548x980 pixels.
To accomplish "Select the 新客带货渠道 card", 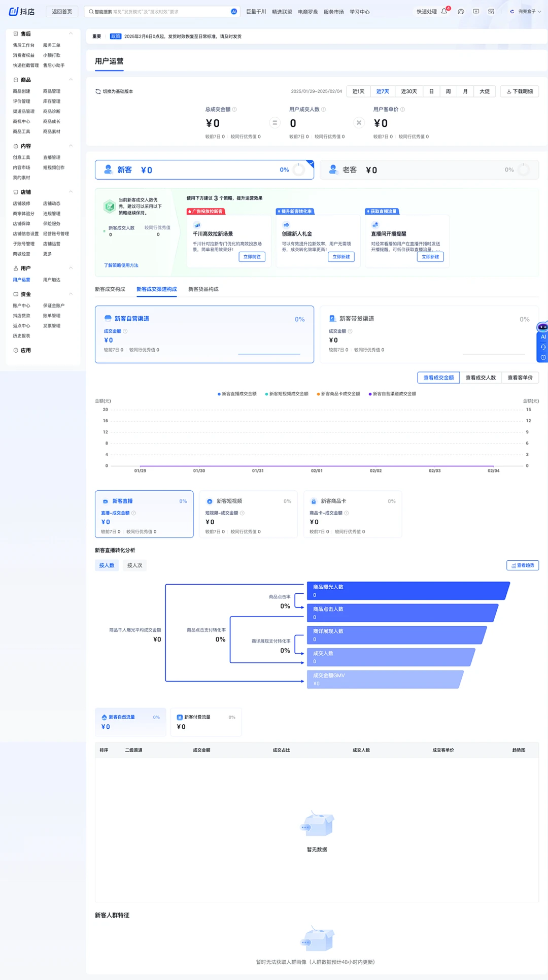I will tap(429, 334).
